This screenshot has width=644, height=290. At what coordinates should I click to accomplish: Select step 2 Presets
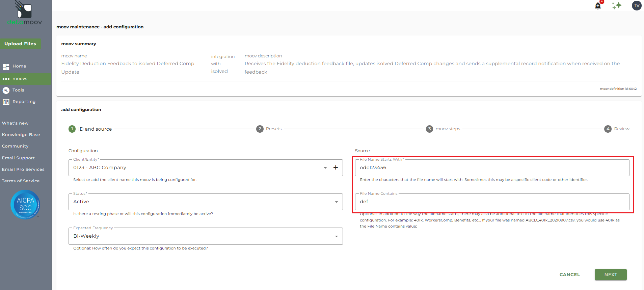tap(269, 129)
